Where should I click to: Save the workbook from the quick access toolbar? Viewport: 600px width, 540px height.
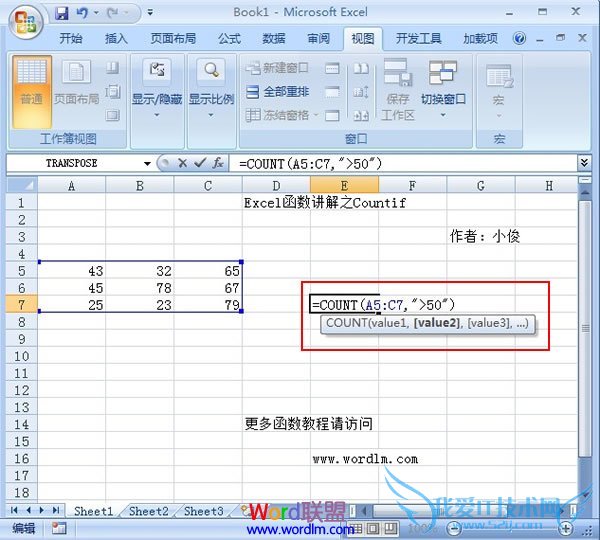coord(62,13)
